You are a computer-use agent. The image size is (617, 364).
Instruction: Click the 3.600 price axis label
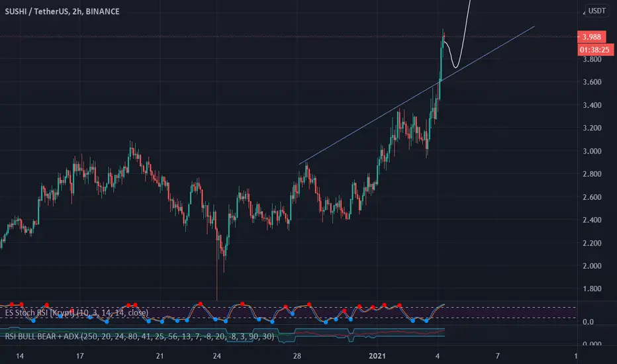pos(592,82)
